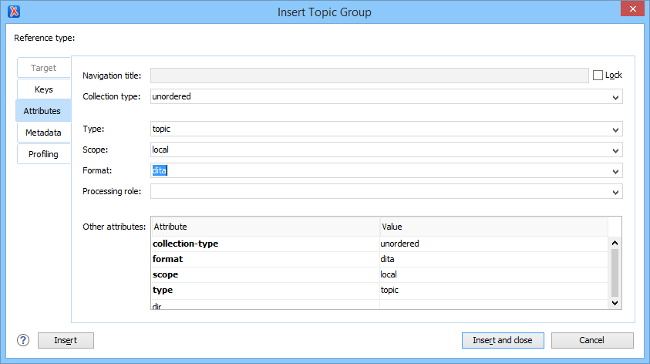650x364 pixels.
Task: Open the Type dropdown list
Action: (615, 130)
